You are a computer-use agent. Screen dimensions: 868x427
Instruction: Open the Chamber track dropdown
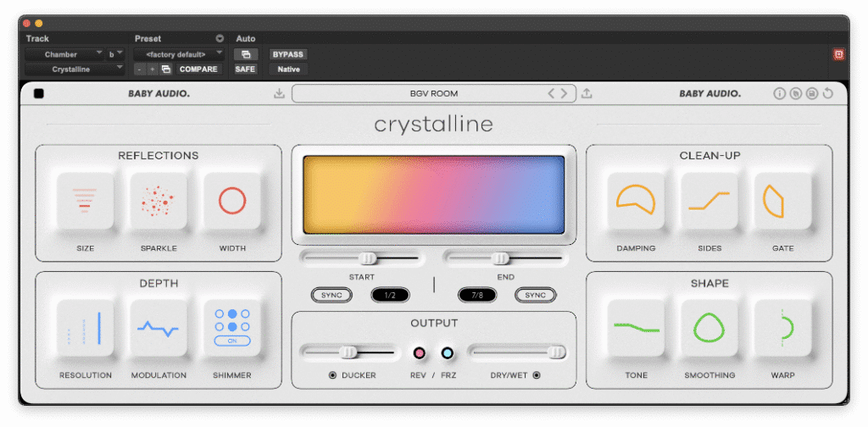click(x=64, y=54)
